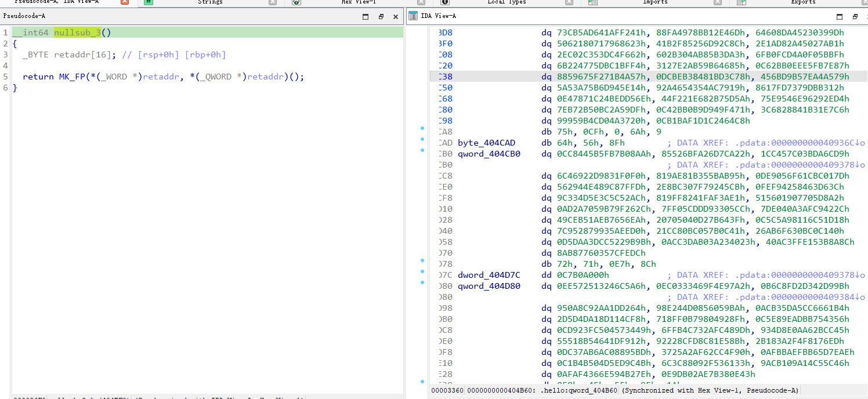Float the Pseudocode-A panel
The height and width of the screenshot is (399, 868).
(381, 16)
